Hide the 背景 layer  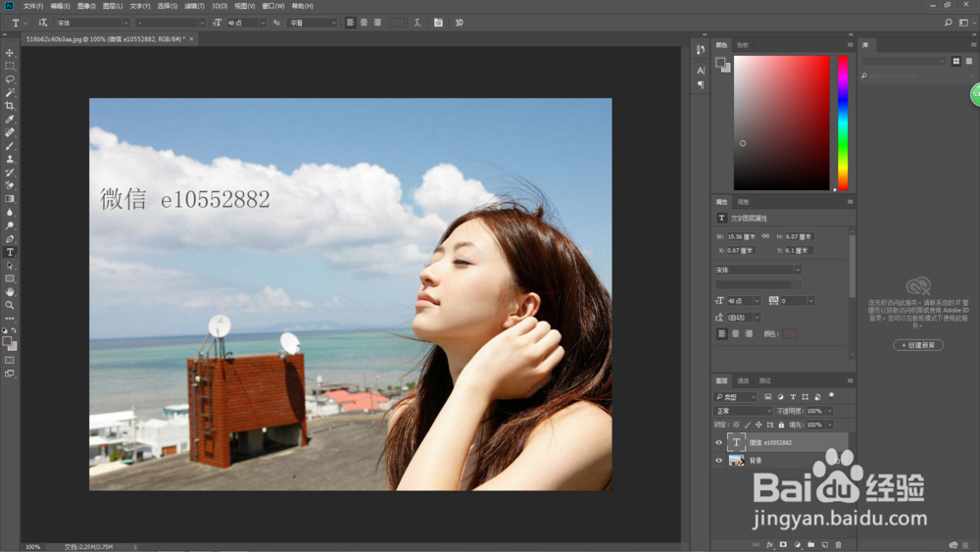click(x=718, y=461)
